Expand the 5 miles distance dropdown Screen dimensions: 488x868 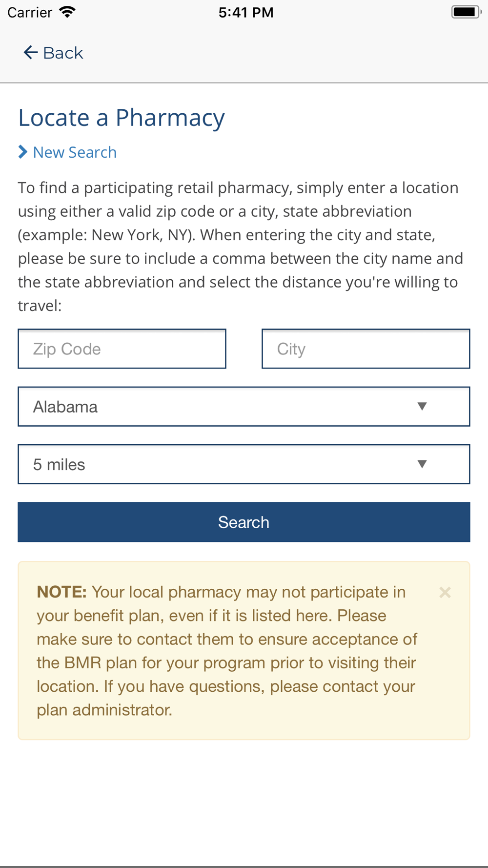click(220, 464)
